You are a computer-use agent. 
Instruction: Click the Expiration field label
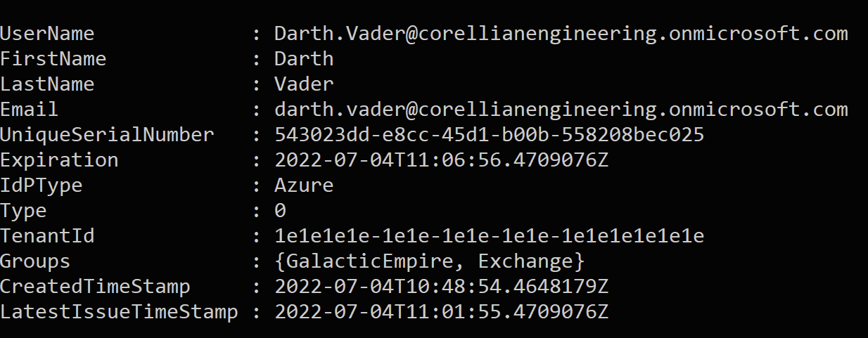(x=59, y=160)
